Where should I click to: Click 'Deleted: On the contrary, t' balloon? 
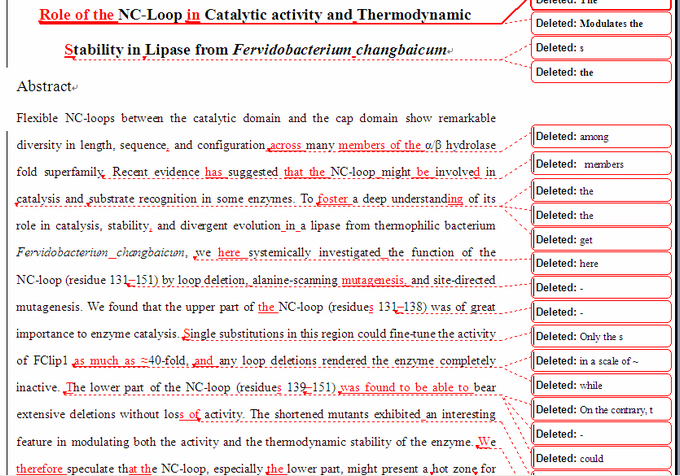600,409
